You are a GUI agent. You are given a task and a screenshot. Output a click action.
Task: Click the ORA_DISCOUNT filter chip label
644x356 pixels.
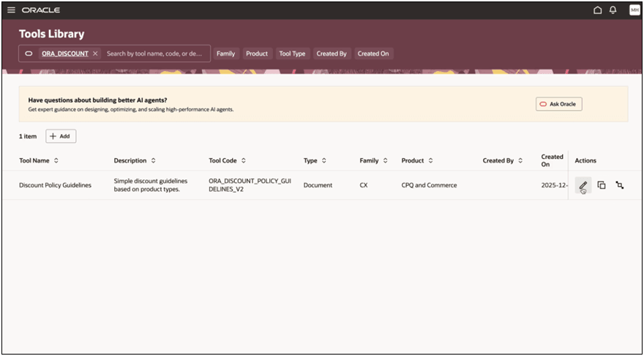pos(65,53)
